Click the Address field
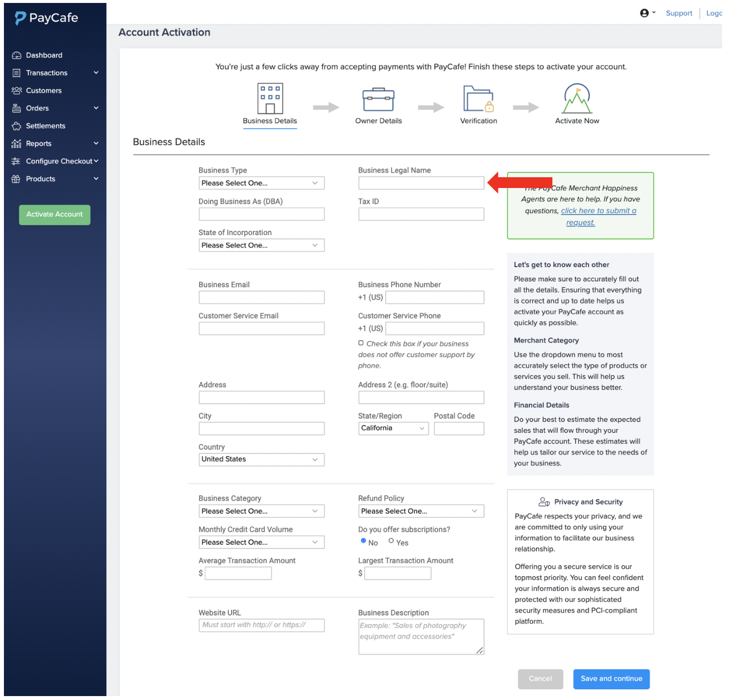The image size is (729, 700). pyautogui.click(x=261, y=398)
